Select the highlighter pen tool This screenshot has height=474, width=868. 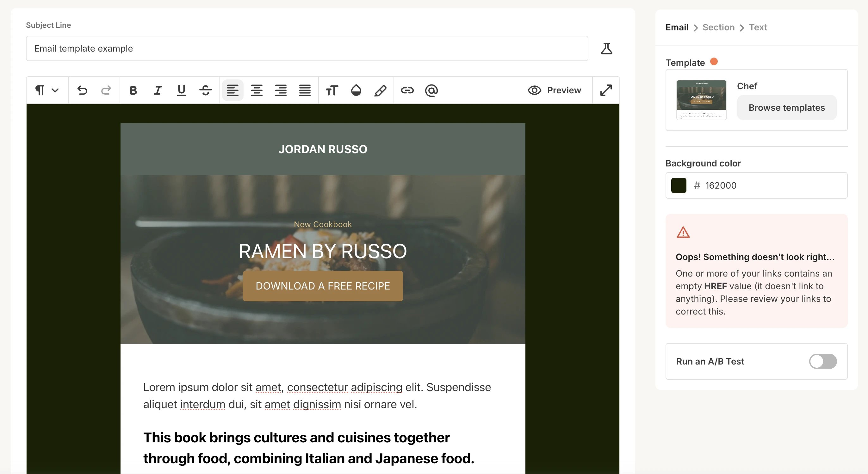pyautogui.click(x=380, y=90)
